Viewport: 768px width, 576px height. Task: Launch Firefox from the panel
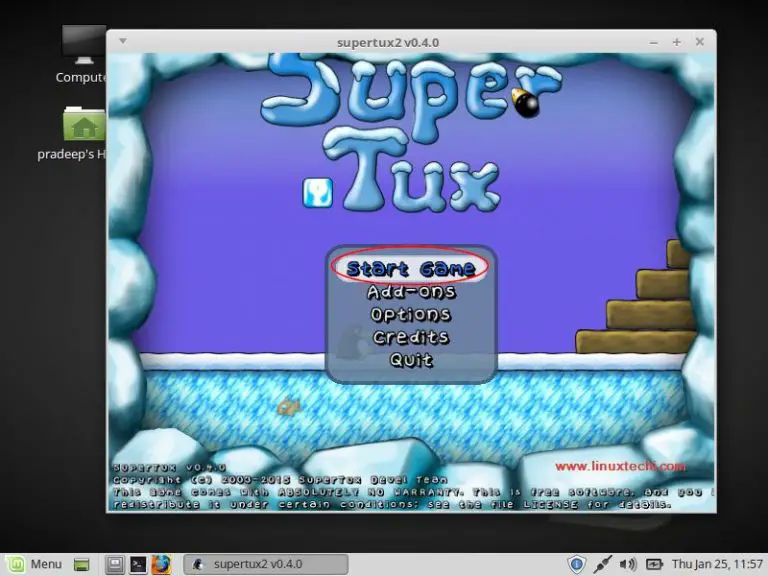point(161,565)
